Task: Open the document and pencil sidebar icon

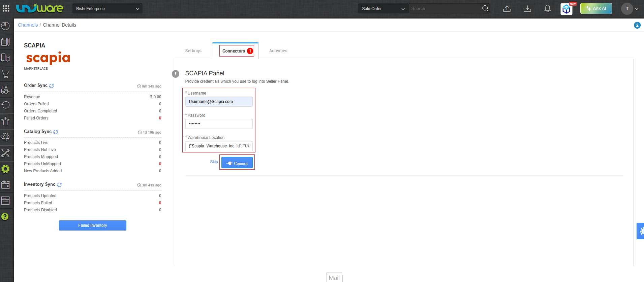Action: [6, 41]
